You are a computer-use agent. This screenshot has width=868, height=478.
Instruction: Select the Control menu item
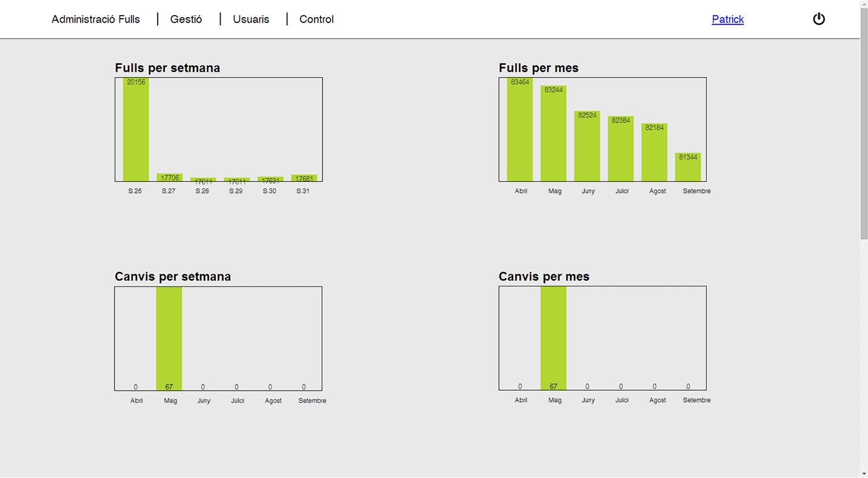click(x=316, y=19)
